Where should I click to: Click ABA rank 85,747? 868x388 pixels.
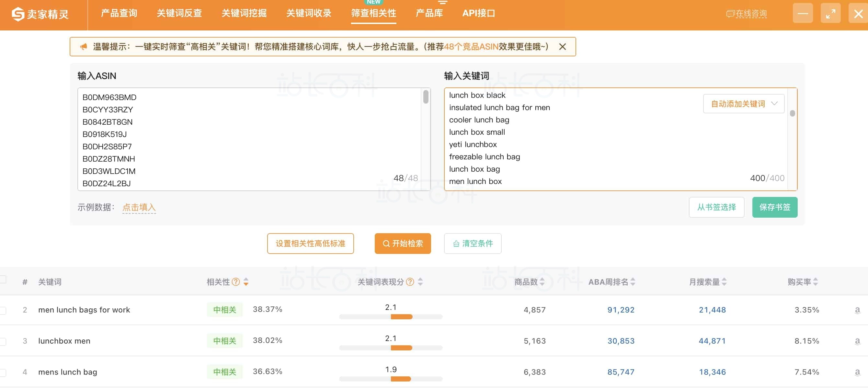pyautogui.click(x=621, y=372)
